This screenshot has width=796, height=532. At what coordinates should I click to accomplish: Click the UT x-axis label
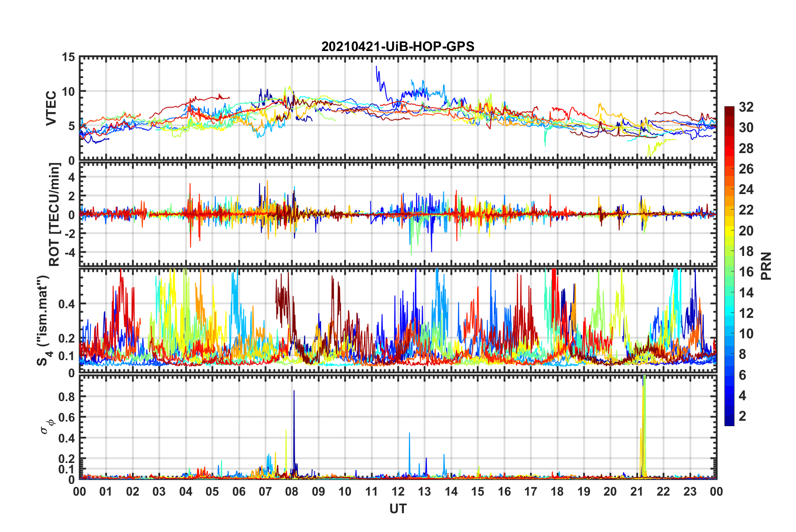click(398, 509)
